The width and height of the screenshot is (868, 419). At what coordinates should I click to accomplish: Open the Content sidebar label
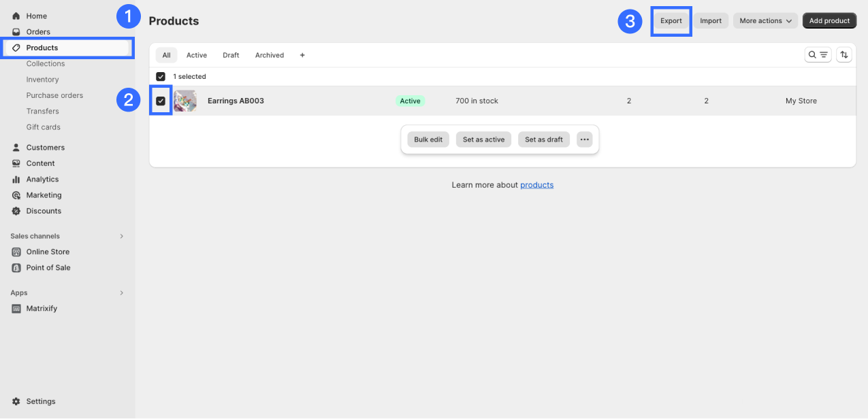point(40,163)
